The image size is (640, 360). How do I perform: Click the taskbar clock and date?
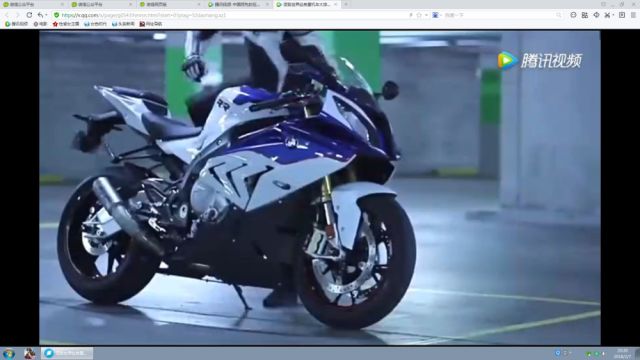[622, 353]
